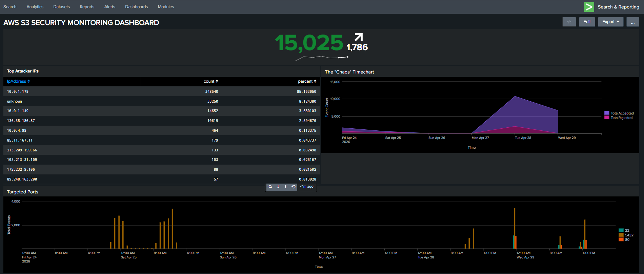The image size is (644, 274).
Task: Select the unknown IP address row
Action: 162,101
